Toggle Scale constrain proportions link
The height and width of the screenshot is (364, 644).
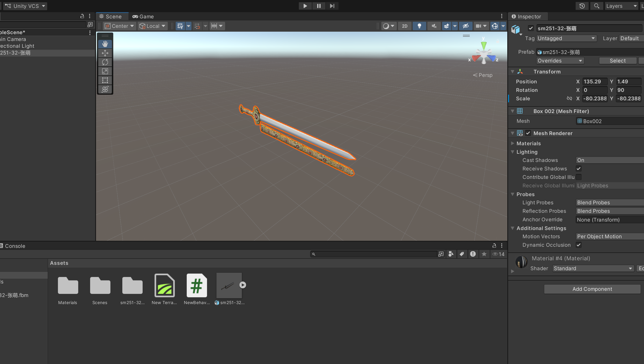point(569,98)
